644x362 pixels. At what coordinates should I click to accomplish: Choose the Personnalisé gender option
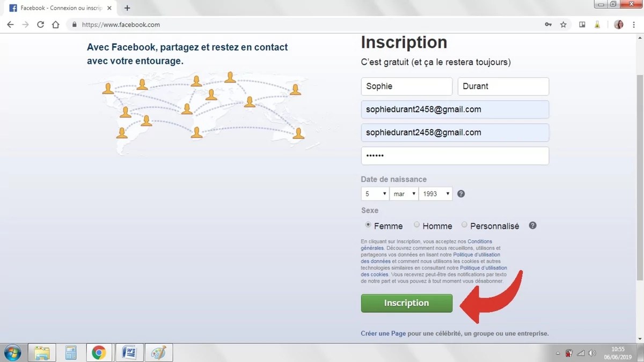coord(464,225)
